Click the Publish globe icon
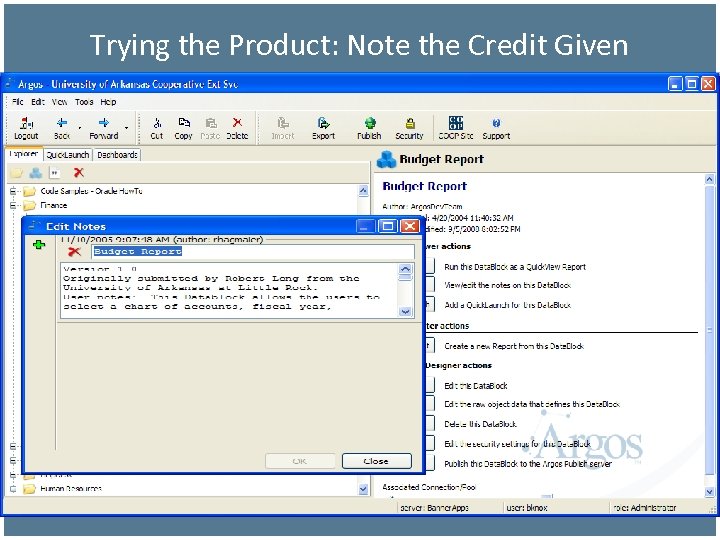Screen dimensions: 720x540 tap(370, 123)
